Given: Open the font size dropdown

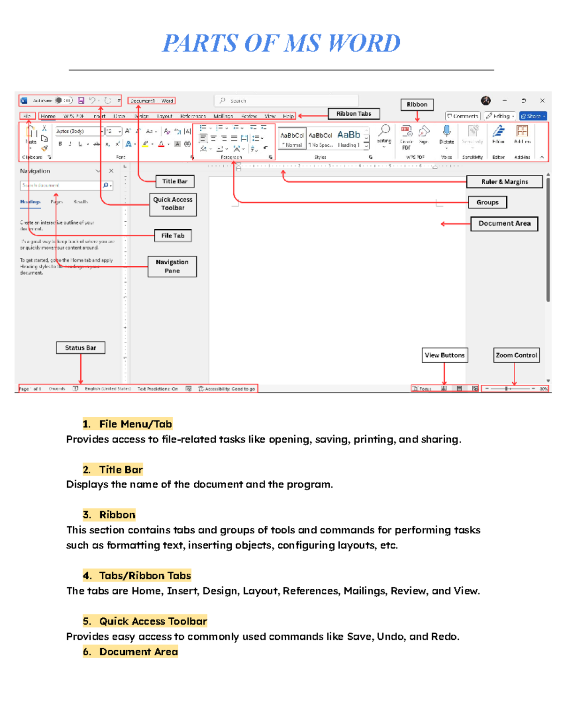Looking at the screenshot, I should pos(120,132).
